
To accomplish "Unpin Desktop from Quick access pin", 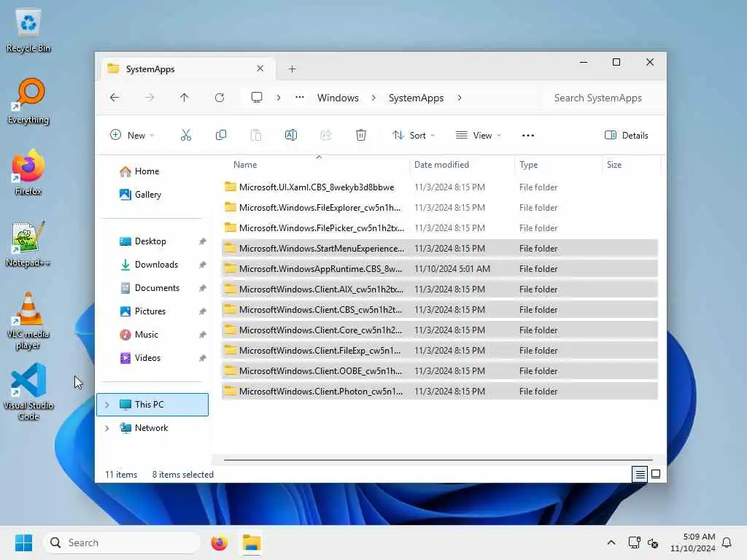I will point(203,241).
